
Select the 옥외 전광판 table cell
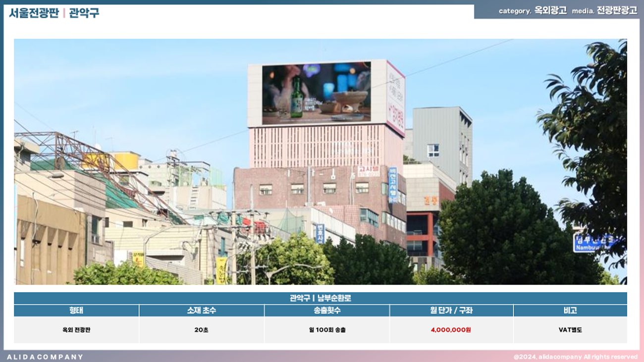tap(76, 330)
